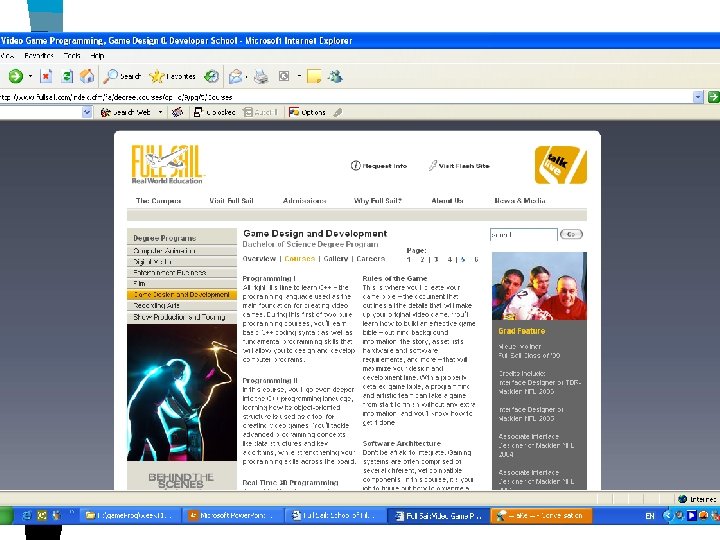
Task: Click the site search input field
Action: (523, 235)
